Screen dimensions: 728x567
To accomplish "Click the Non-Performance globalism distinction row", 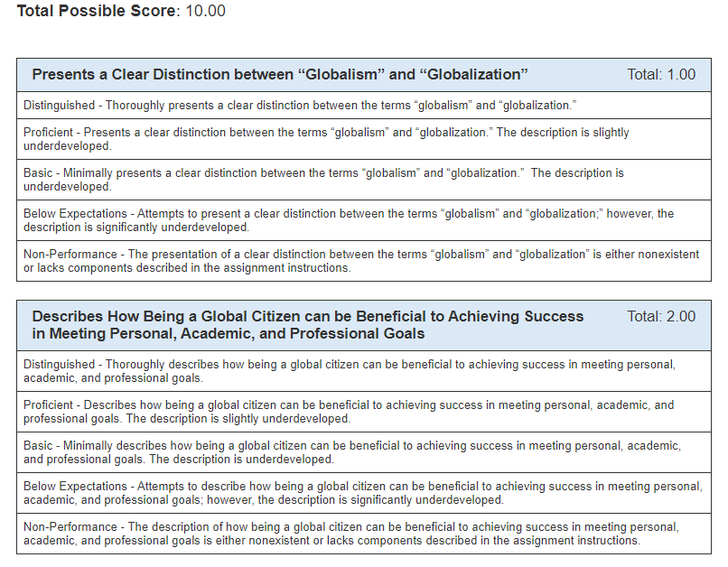I will pyautogui.click(x=363, y=261).
